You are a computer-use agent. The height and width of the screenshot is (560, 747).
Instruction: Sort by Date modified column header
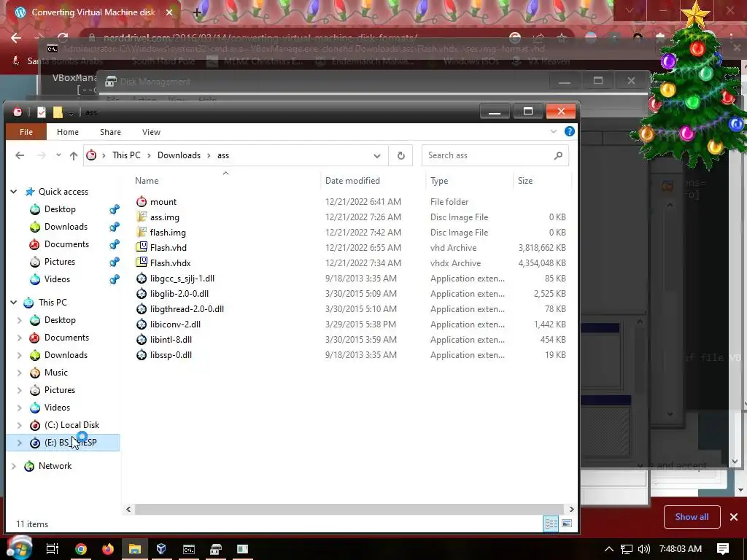352,181
